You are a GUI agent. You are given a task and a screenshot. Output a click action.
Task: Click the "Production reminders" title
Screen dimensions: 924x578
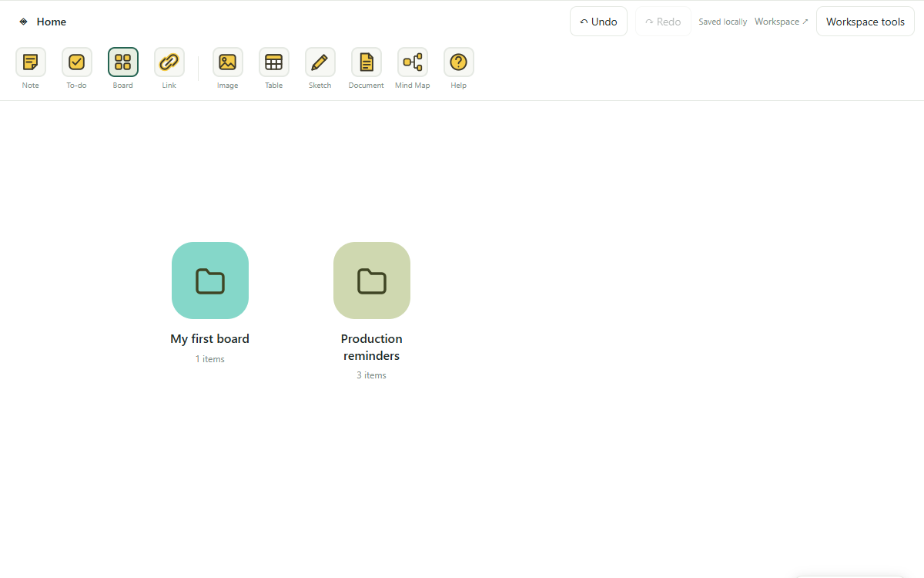click(x=372, y=348)
